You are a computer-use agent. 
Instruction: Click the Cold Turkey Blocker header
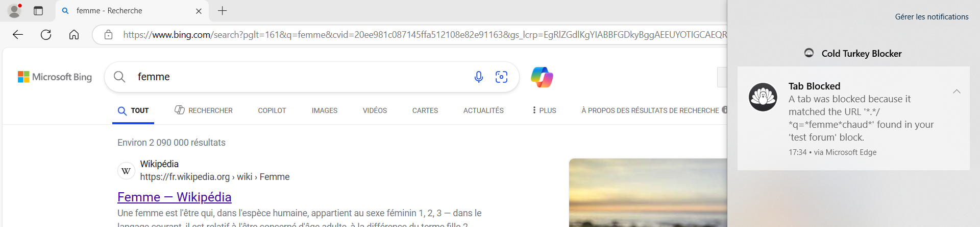coord(862,54)
